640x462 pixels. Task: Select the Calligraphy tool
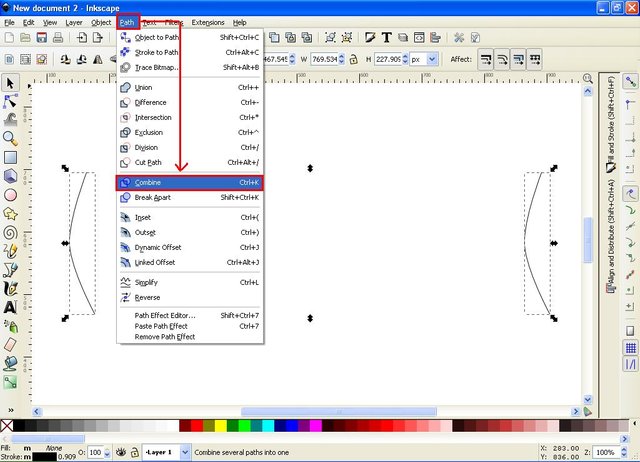coord(10,288)
